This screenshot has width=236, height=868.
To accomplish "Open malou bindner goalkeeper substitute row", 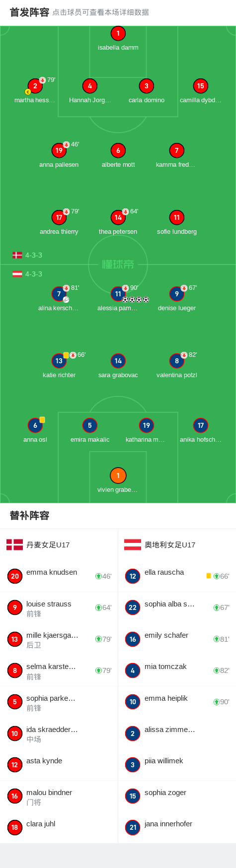I will (x=59, y=796).
